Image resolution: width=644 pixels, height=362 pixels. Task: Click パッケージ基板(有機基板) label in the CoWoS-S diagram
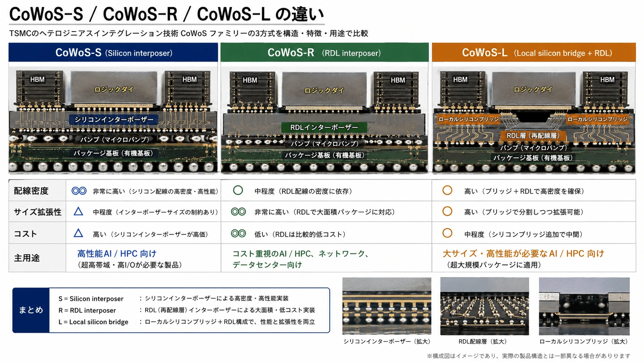113,153
